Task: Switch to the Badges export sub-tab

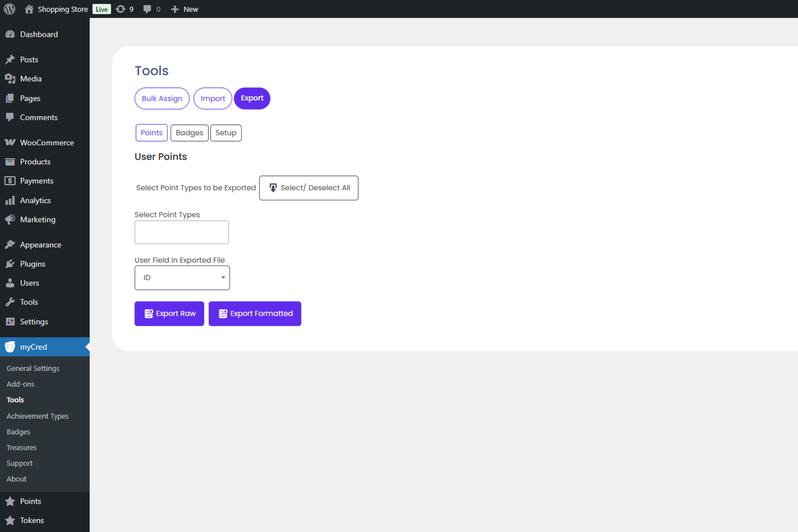Action: click(x=189, y=133)
